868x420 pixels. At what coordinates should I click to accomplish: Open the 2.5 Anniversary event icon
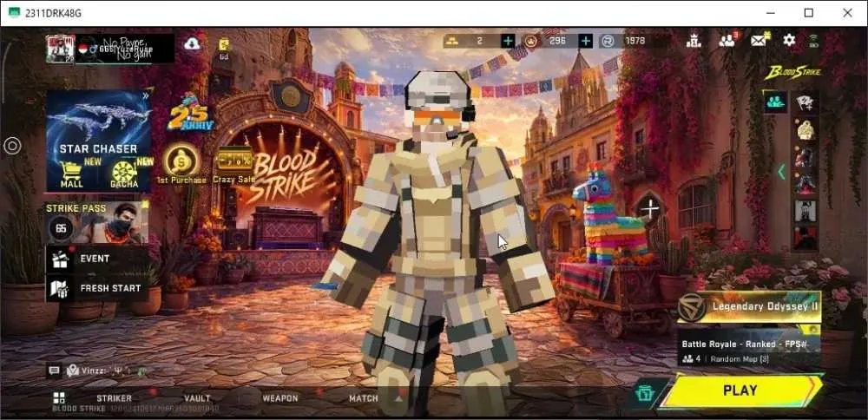(x=190, y=114)
